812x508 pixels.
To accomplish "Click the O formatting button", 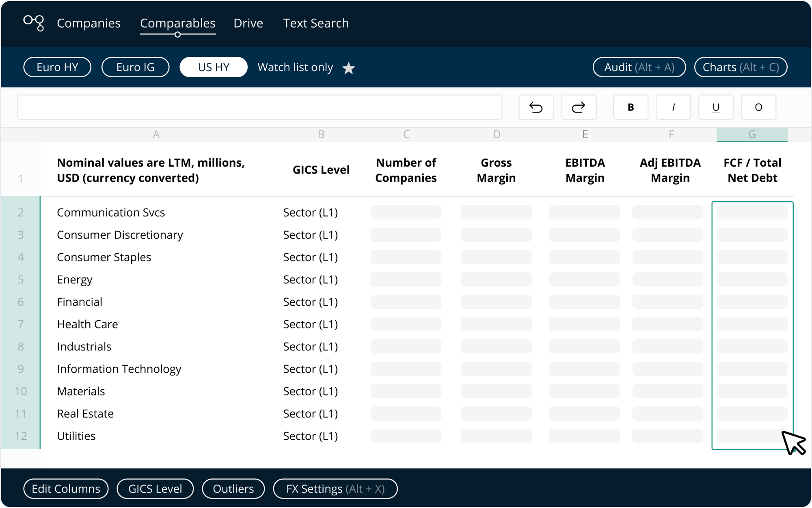I will (758, 107).
